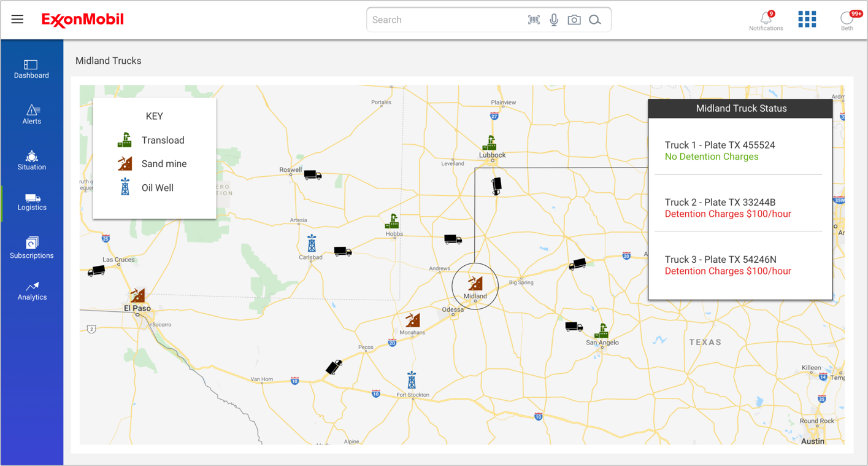The width and height of the screenshot is (868, 466).
Task: Open the hamburger menu
Action: tap(17, 20)
